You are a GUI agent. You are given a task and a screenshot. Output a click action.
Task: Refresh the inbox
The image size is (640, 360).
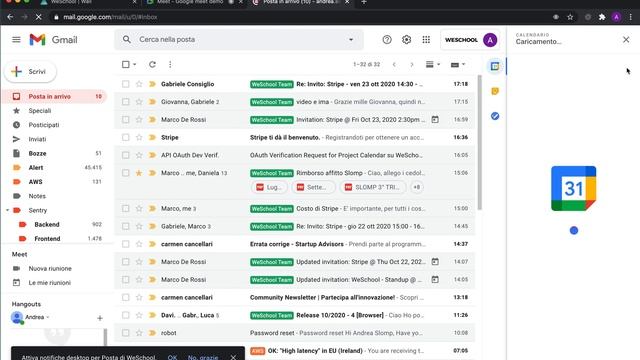click(152, 64)
